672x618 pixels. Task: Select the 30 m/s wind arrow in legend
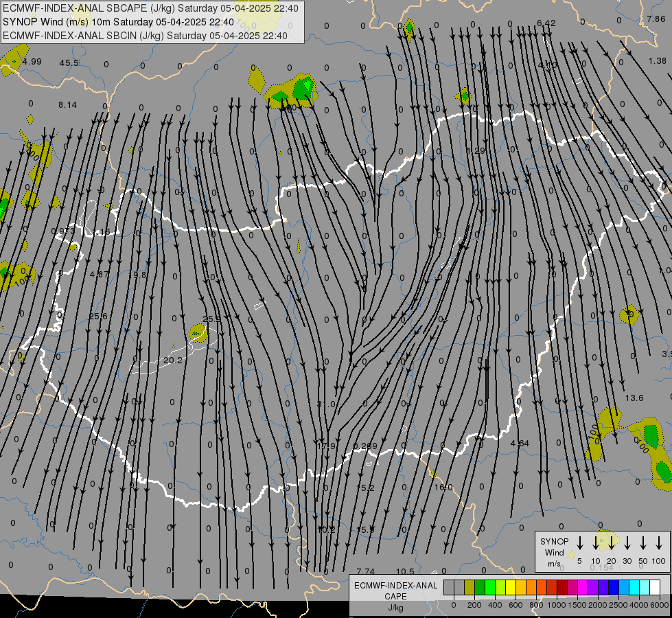627,543
